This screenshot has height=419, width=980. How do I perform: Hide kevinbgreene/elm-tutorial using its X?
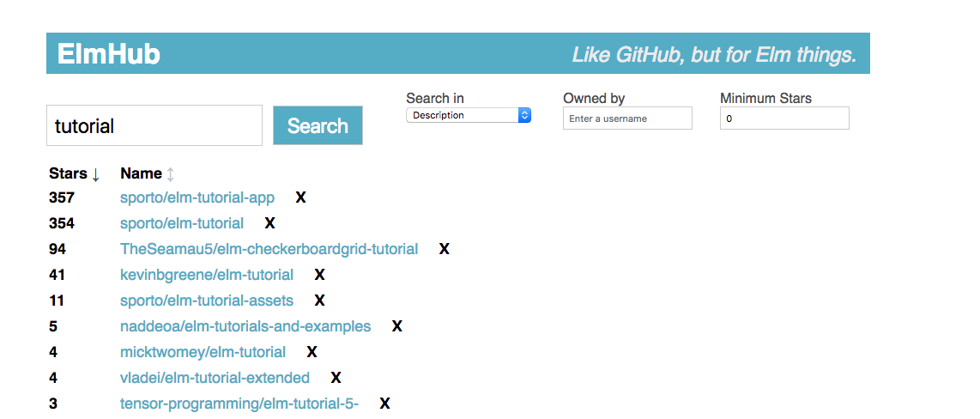[x=319, y=275]
